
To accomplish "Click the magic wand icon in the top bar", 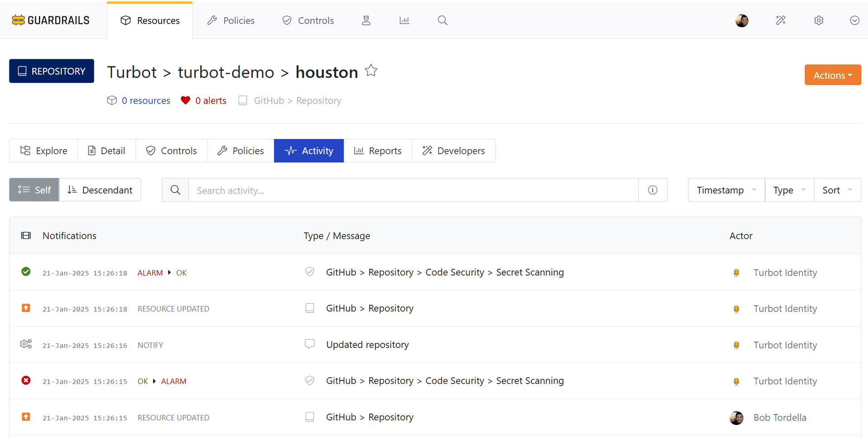I will click(x=780, y=20).
